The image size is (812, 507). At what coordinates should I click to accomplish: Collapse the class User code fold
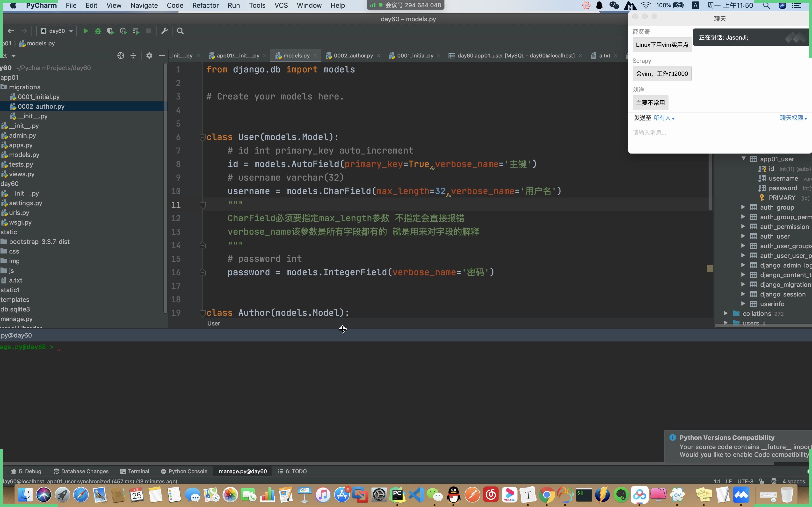click(x=202, y=137)
